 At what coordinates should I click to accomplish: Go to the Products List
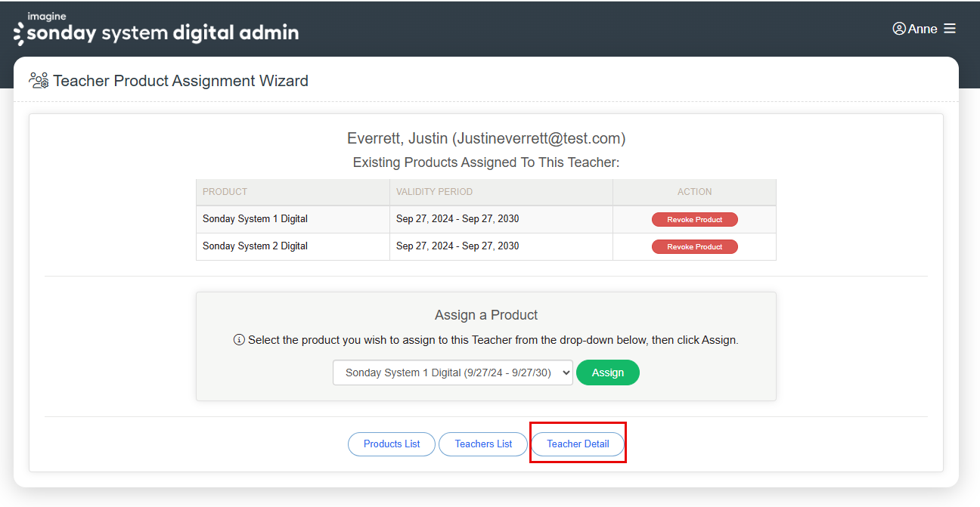[392, 444]
